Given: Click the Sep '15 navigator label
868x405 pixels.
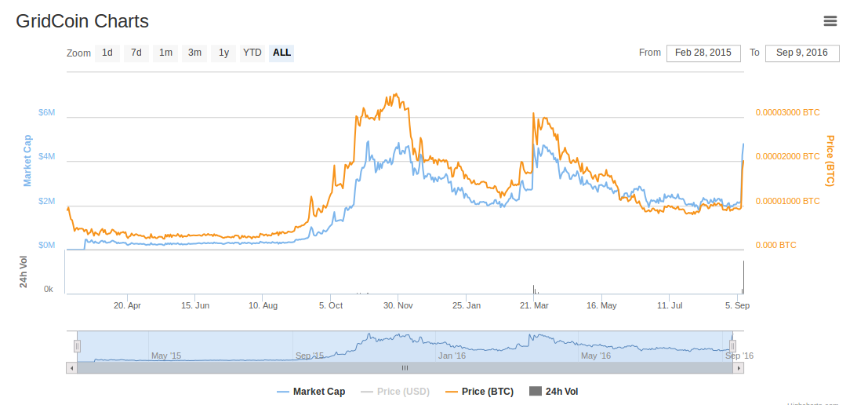Looking at the screenshot, I should 310,356.
